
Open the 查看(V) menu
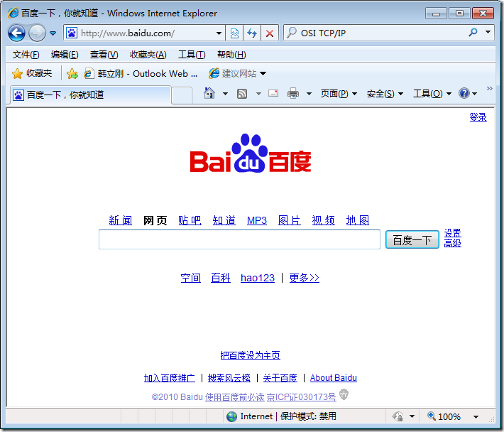coord(104,55)
